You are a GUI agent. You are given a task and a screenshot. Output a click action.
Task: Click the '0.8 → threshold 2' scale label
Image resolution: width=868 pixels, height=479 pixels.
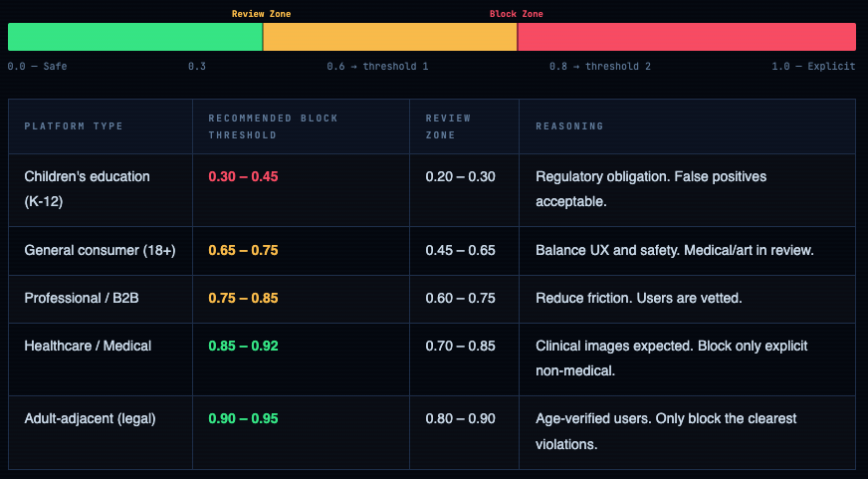[600, 67]
